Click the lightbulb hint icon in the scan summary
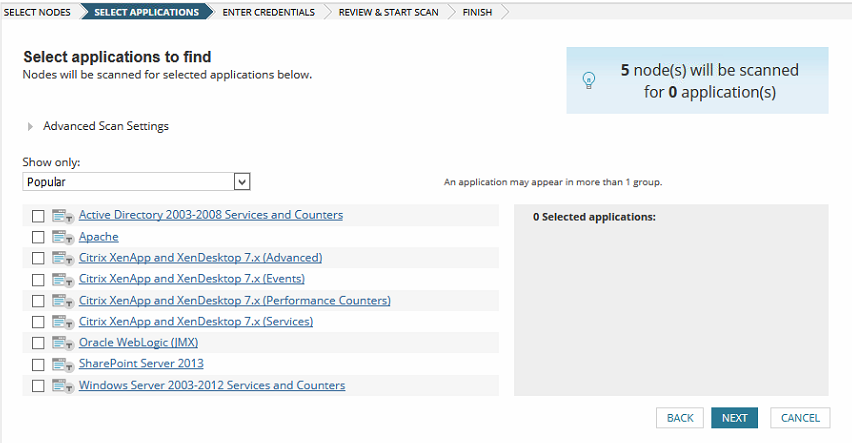852x443 pixels. (x=588, y=80)
